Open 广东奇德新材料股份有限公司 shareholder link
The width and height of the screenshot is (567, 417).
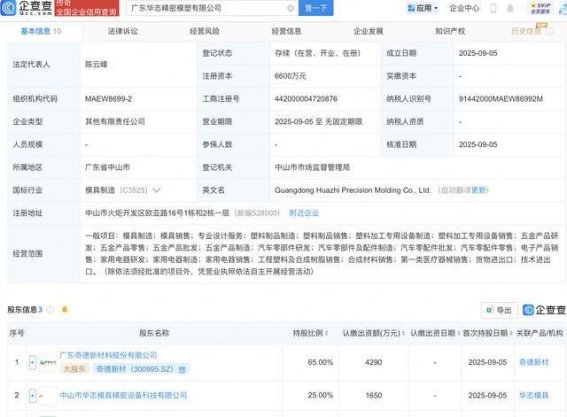[x=108, y=355]
